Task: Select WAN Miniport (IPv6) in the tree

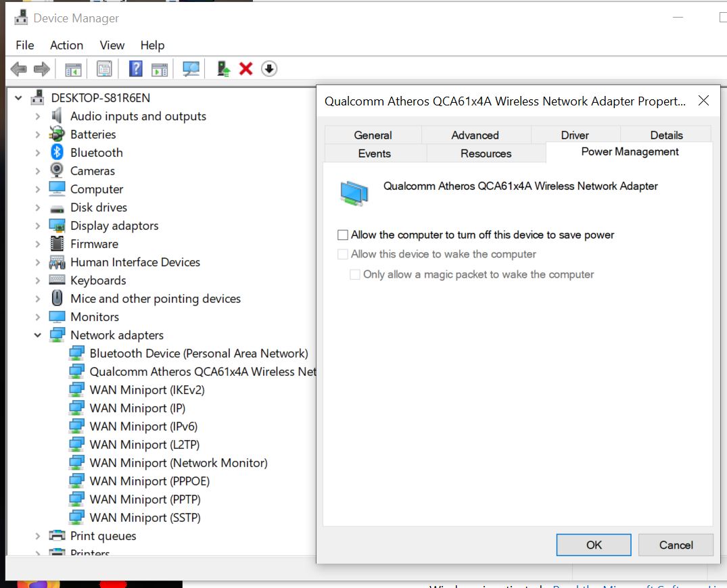Action: [143, 426]
